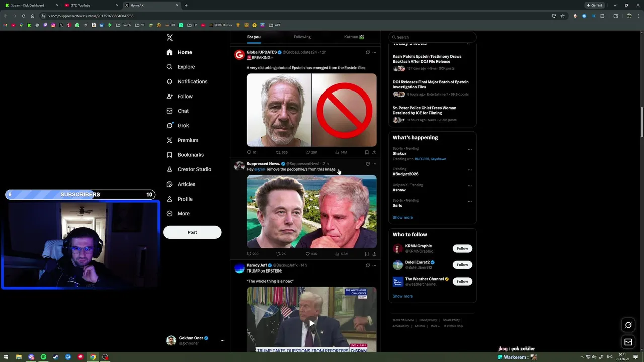Open Premium in the sidebar

[x=182, y=140]
